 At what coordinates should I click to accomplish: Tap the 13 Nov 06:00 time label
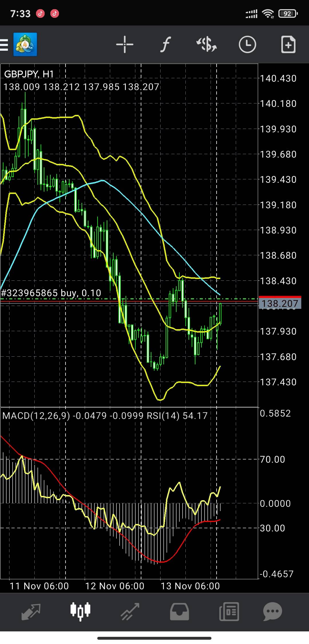click(x=190, y=586)
